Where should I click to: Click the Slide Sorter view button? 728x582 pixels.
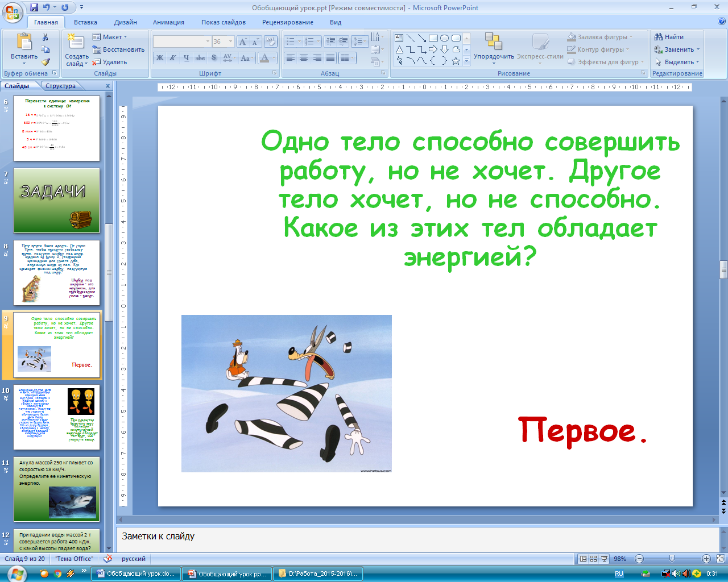click(x=593, y=559)
